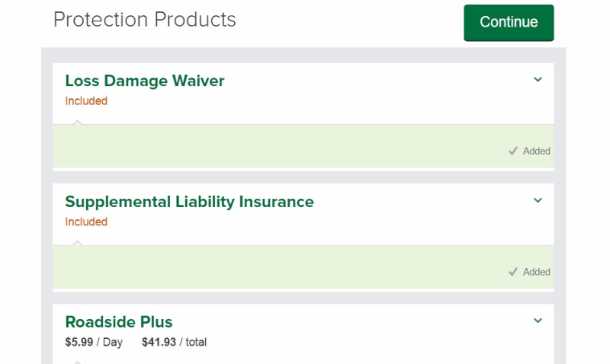Click the $41.93 / total price
Screen dimensions: 610x364
(174, 343)
